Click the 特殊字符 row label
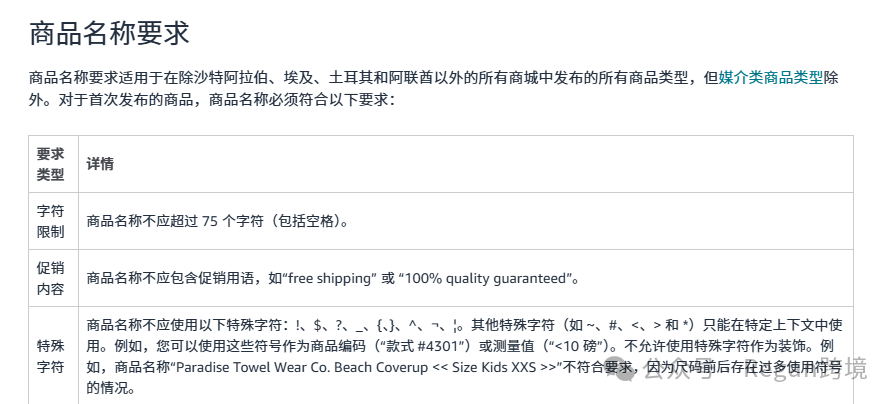The image size is (896, 404). coord(50,357)
